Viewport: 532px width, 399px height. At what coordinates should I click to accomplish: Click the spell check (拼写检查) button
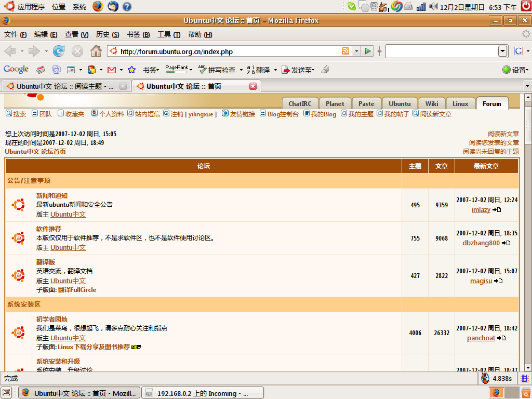tap(217, 70)
